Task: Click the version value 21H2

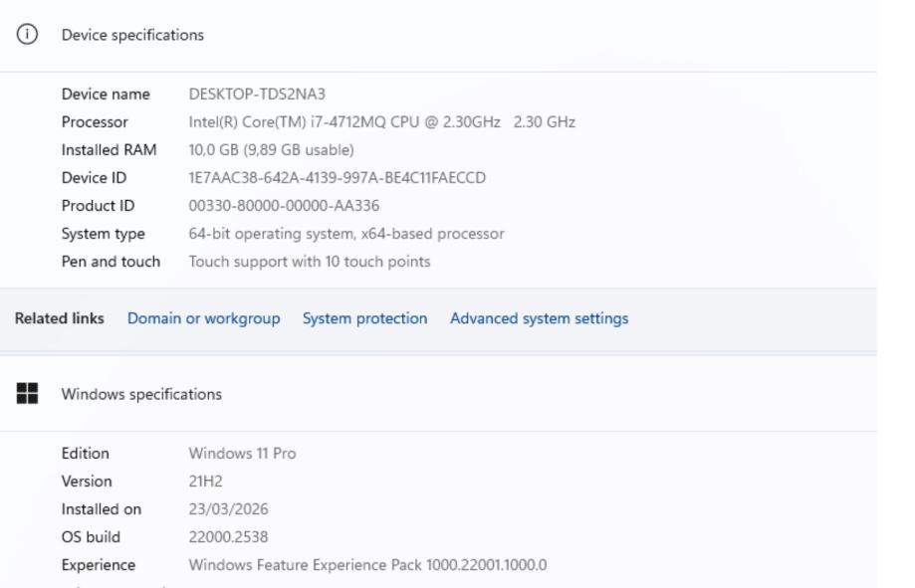Action: coord(205,482)
